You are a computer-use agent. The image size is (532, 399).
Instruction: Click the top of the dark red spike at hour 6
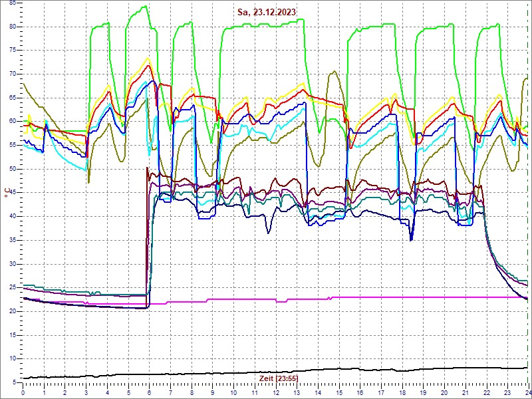[147, 168]
